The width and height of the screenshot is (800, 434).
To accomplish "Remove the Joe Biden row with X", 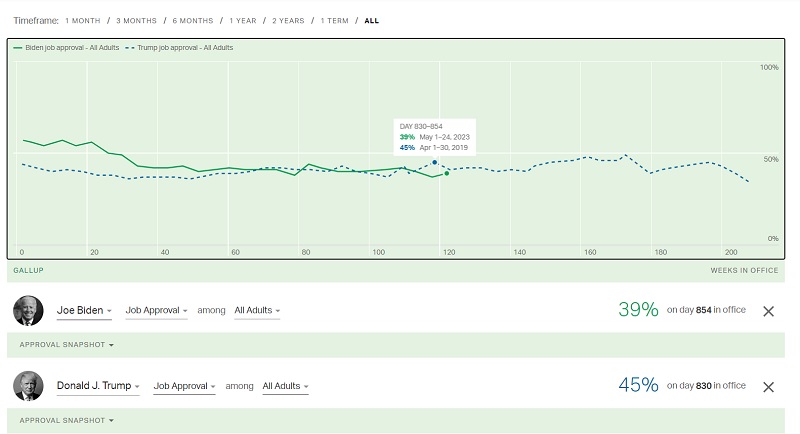I will (x=768, y=311).
